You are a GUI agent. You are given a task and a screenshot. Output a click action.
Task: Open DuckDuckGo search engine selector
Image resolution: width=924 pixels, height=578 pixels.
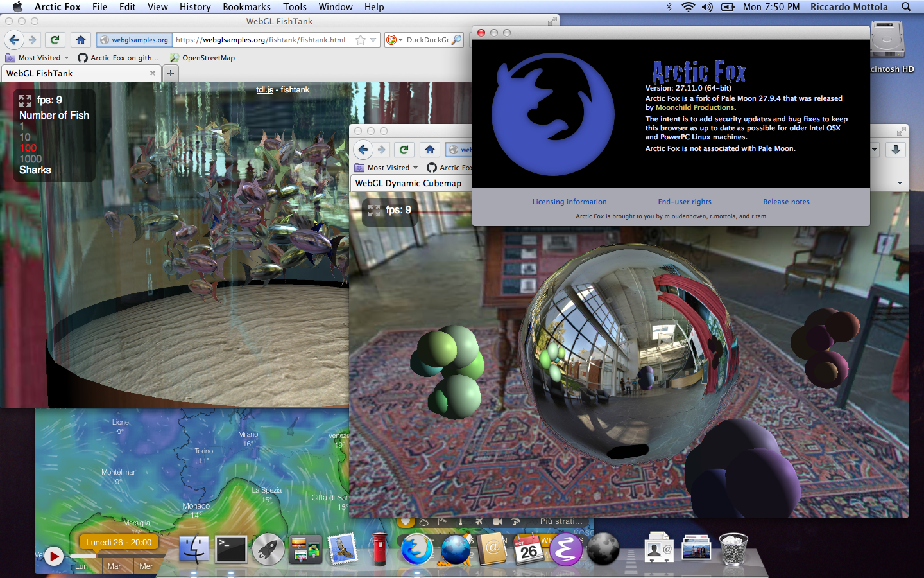394,40
